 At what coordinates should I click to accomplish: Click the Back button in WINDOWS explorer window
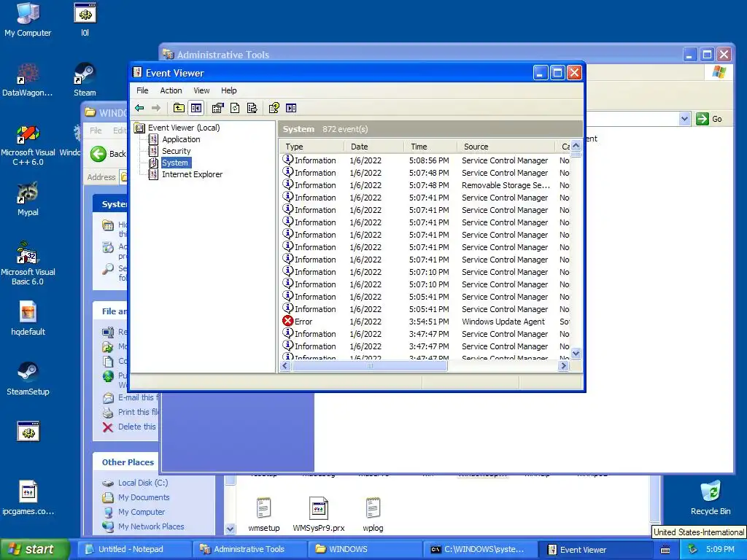(109, 154)
